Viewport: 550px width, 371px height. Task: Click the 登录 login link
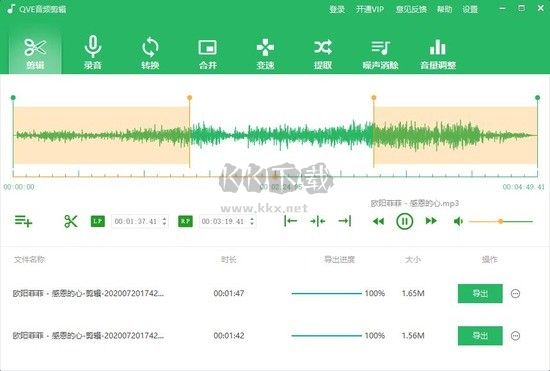pyautogui.click(x=337, y=9)
